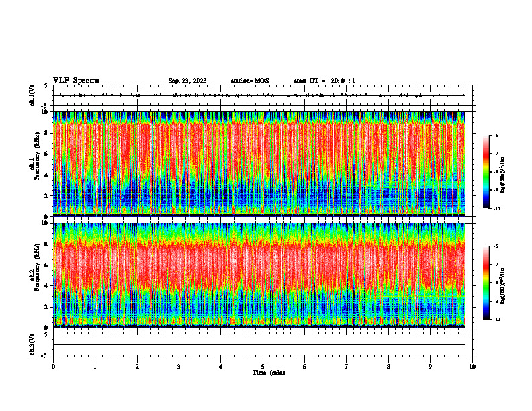This screenshot has width=532, height=411.
Task: Click the time-axis tick label "1"
Action: click(95, 367)
